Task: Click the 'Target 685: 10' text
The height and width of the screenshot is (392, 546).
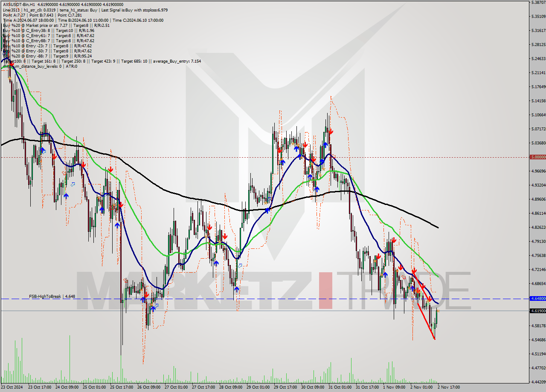Action: pos(134,61)
